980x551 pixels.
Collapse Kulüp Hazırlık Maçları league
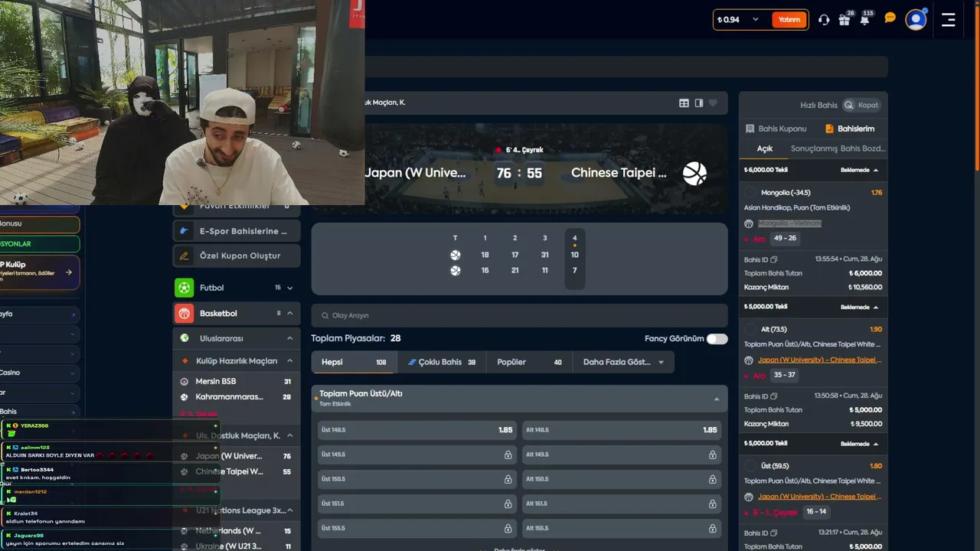[x=290, y=360]
